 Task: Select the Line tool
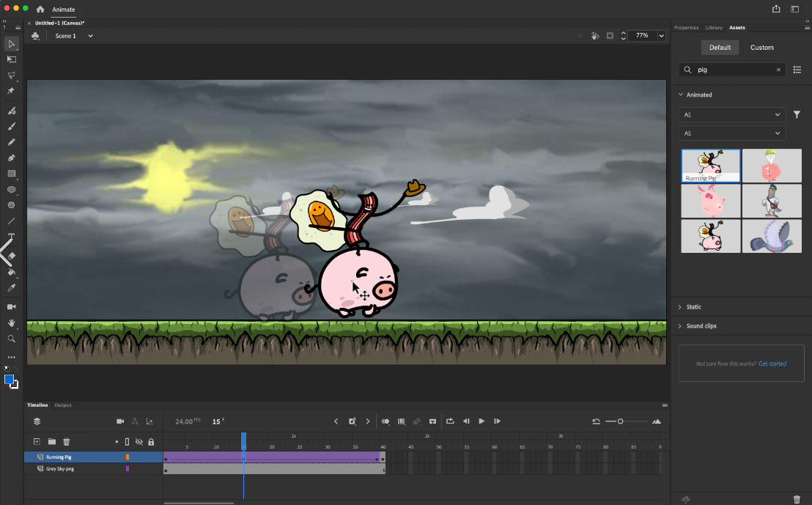pyautogui.click(x=11, y=221)
